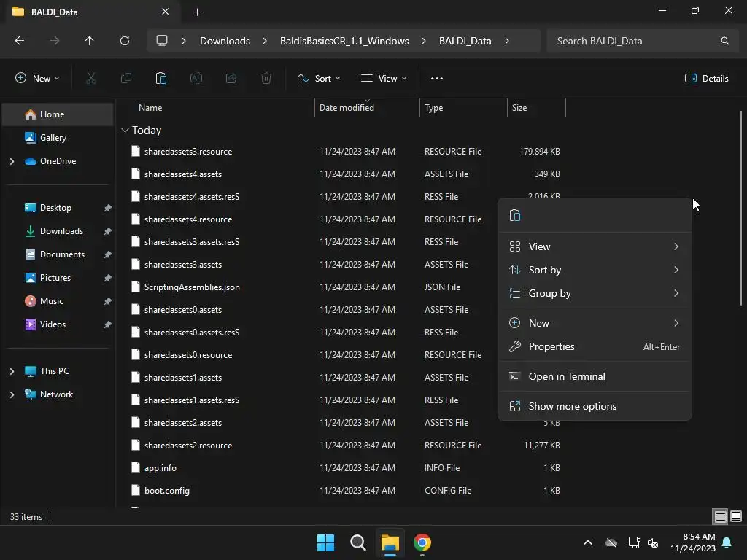747x560 pixels.
Task: Close the BALDI_Data tab
Action: tap(166, 12)
